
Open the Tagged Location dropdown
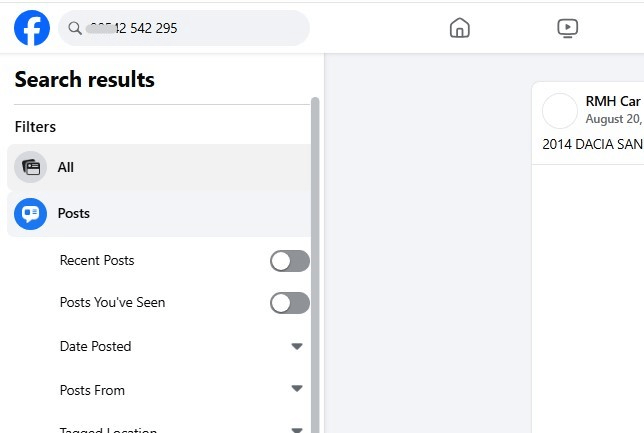(x=296, y=430)
